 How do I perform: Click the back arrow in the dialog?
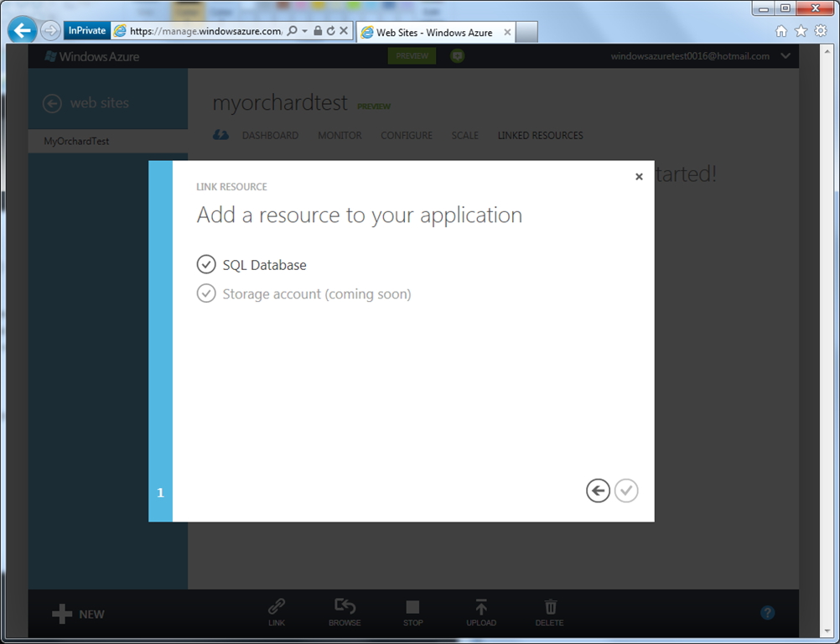pos(598,491)
